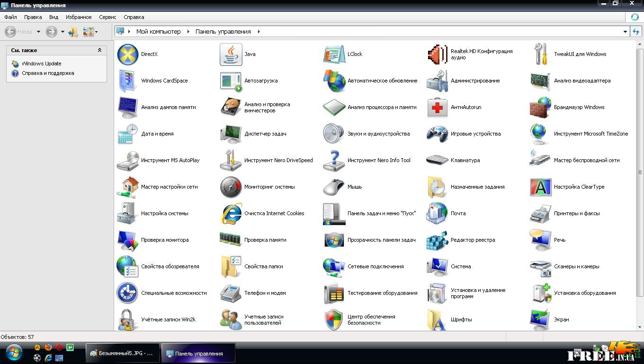Open the Сервис menu

(107, 17)
